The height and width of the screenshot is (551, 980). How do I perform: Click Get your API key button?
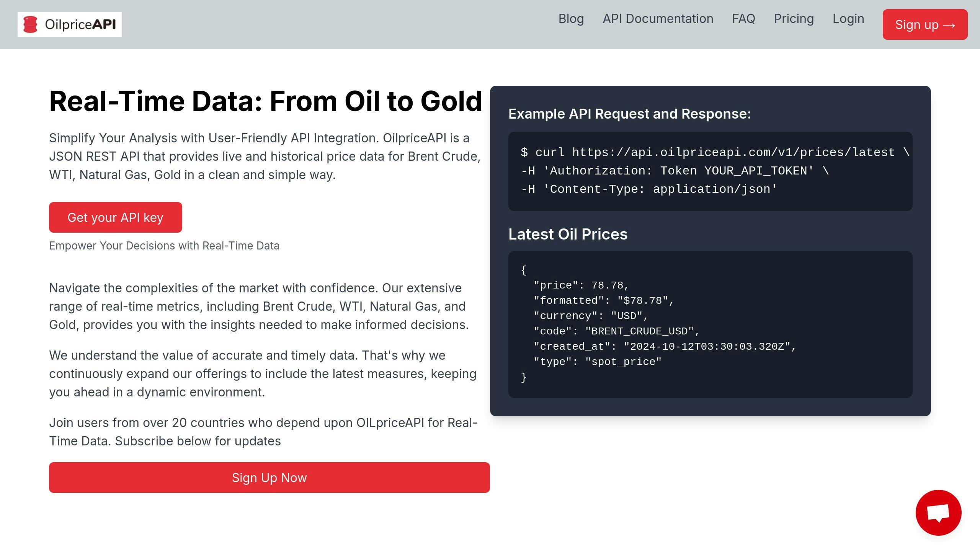pos(116,217)
